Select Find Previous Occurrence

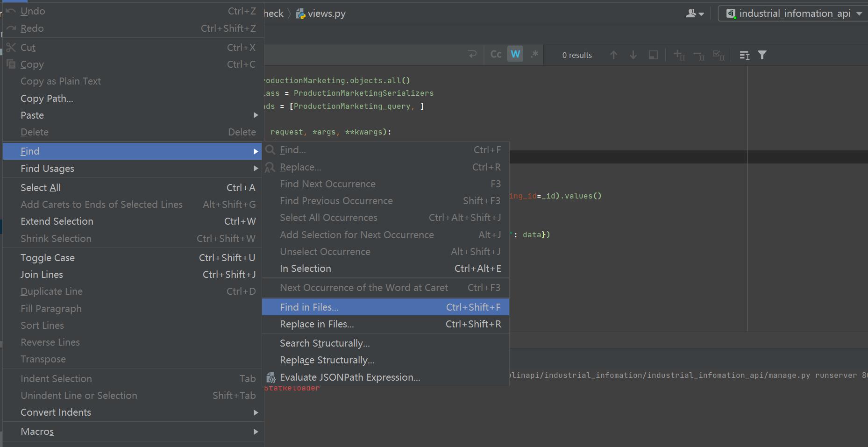[385, 201]
